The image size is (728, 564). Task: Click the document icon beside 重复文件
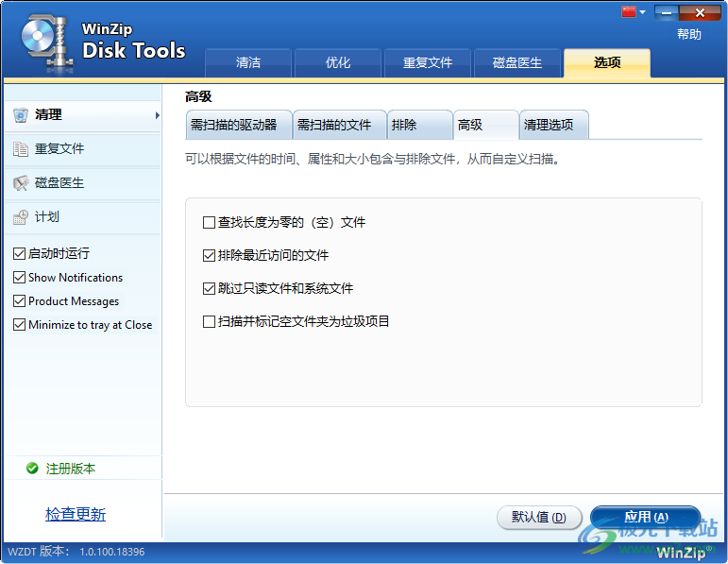21,149
